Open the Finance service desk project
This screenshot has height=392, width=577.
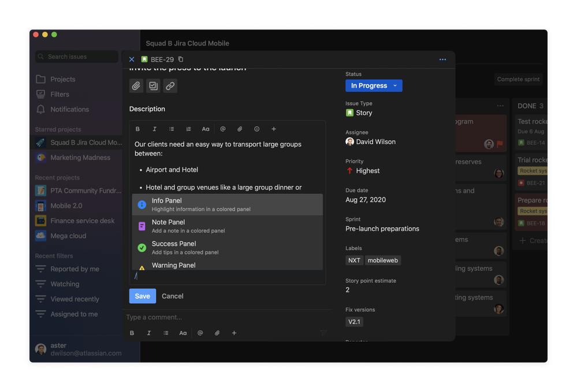click(x=75, y=221)
